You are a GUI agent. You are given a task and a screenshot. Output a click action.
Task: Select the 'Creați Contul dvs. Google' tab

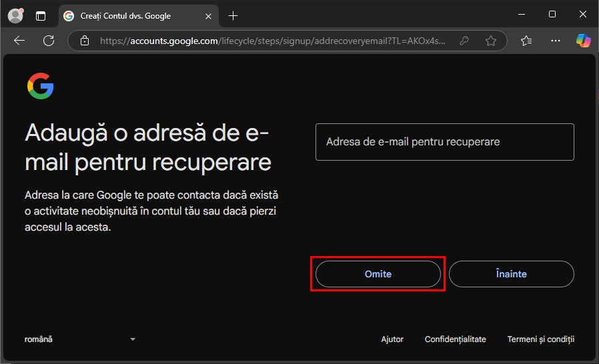point(127,15)
